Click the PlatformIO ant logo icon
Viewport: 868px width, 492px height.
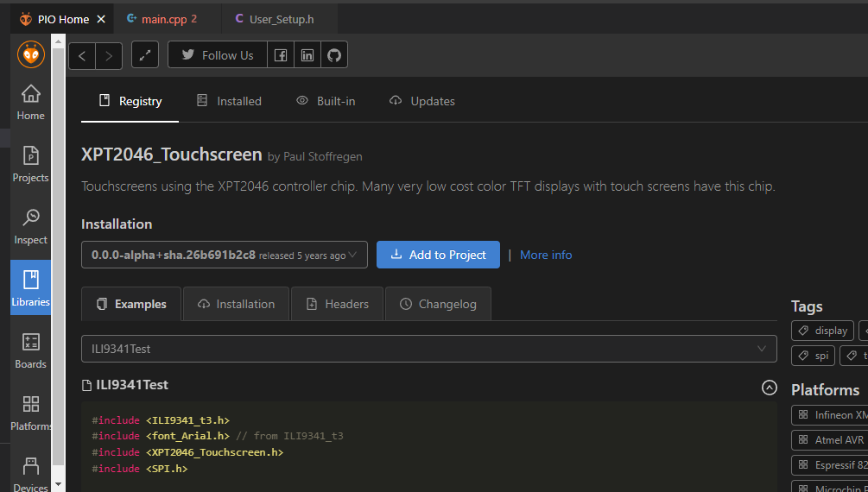(x=30, y=54)
